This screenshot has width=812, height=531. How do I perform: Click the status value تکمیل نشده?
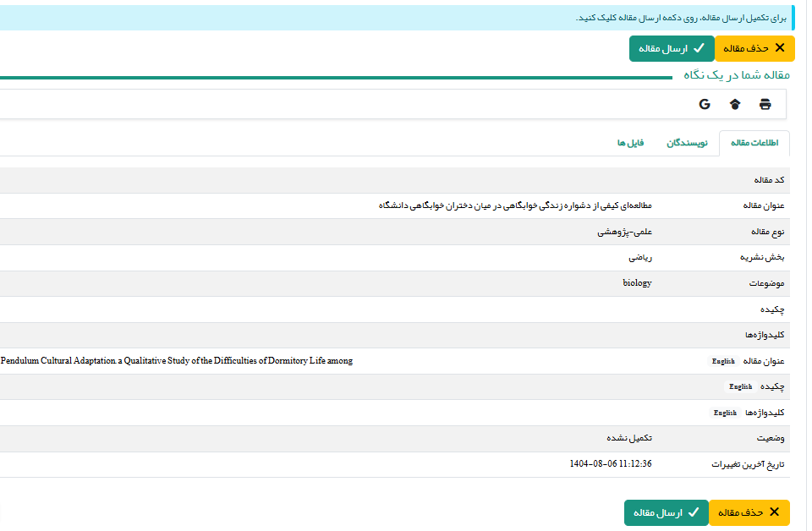point(628,438)
